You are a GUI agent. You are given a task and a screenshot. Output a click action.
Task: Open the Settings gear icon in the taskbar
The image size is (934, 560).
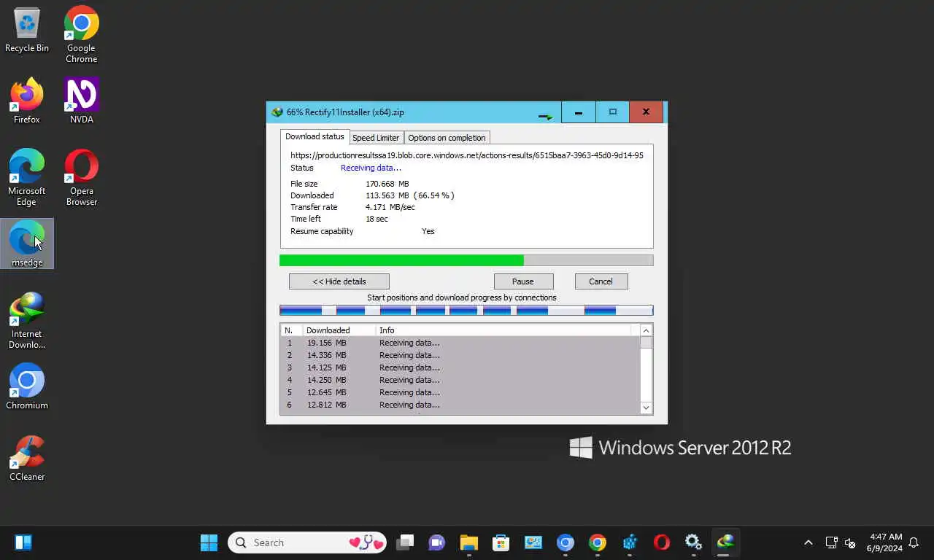pyautogui.click(x=693, y=542)
